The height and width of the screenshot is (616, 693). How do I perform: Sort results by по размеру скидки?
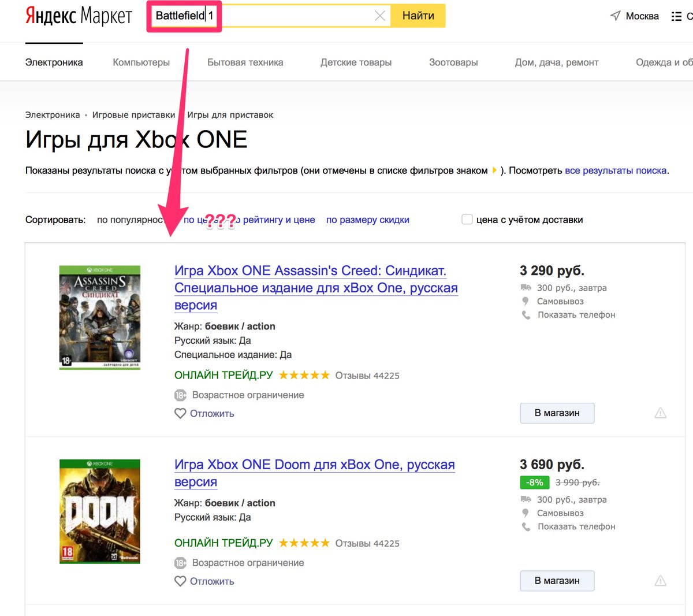pos(368,220)
